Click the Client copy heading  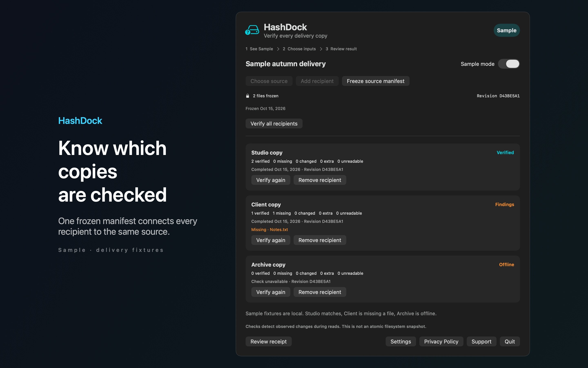(x=266, y=205)
